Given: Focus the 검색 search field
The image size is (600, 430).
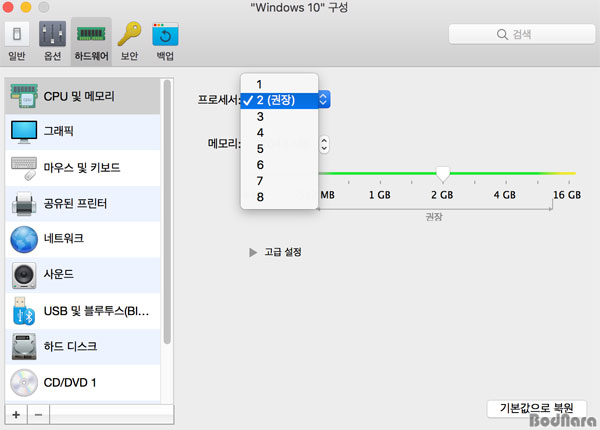Looking at the screenshot, I should point(522,34).
